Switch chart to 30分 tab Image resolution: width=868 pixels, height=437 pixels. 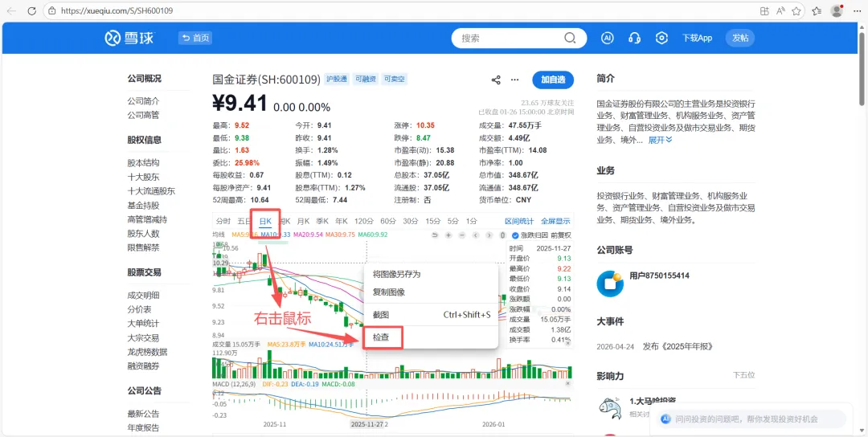[410, 221]
